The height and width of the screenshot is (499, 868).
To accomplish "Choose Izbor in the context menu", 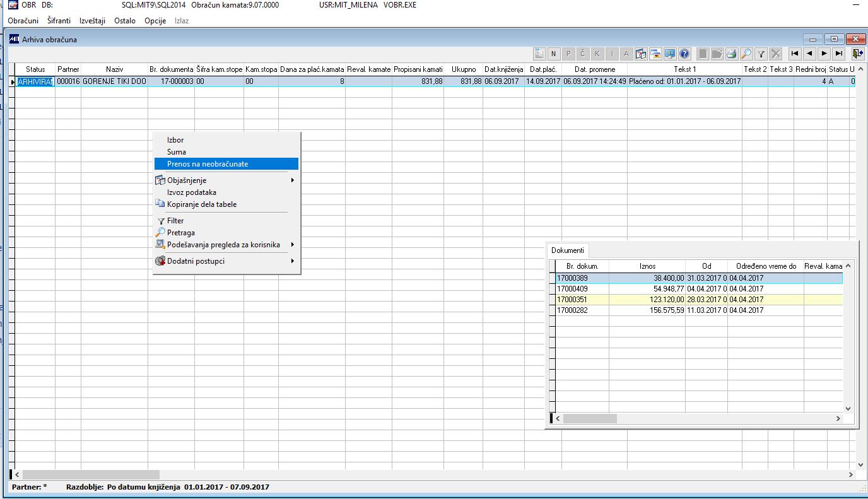I will click(x=226, y=140).
